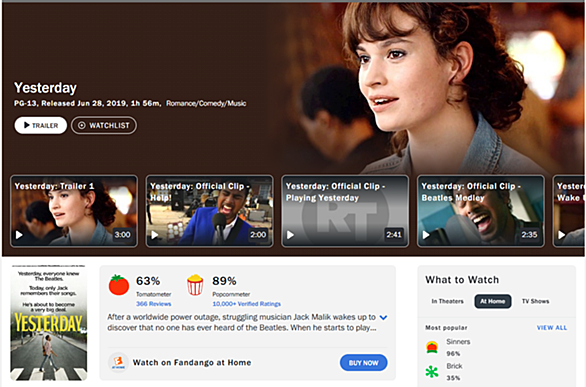The image size is (586, 387).
Task: Play the Yesterday: Trailer 1 clip
Action: tap(74, 211)
